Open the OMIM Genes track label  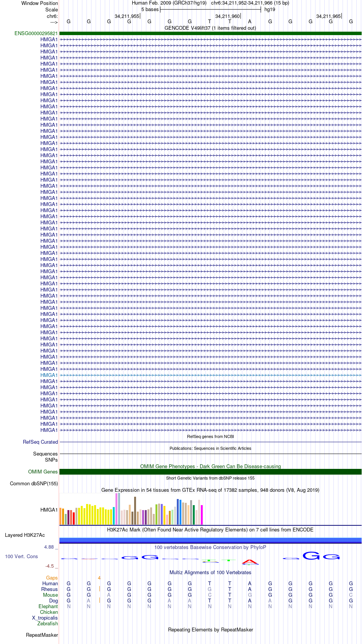(43, 472)
